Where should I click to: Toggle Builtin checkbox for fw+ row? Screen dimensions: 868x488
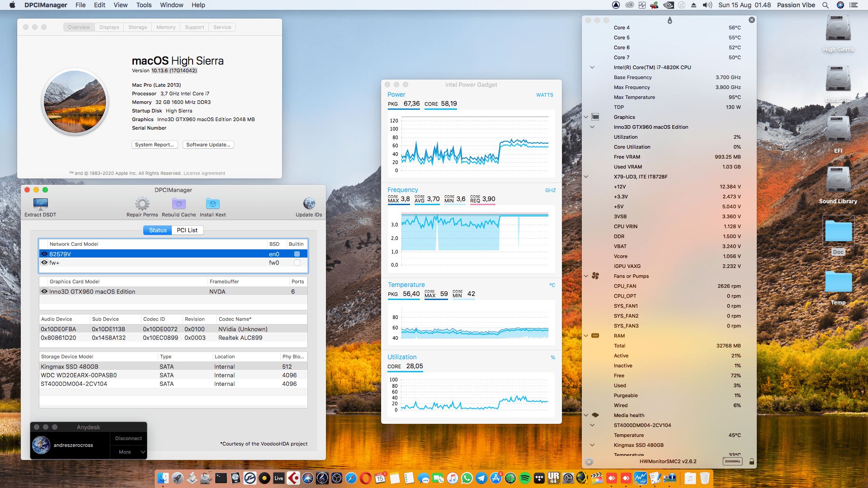[x=297, y=263]
